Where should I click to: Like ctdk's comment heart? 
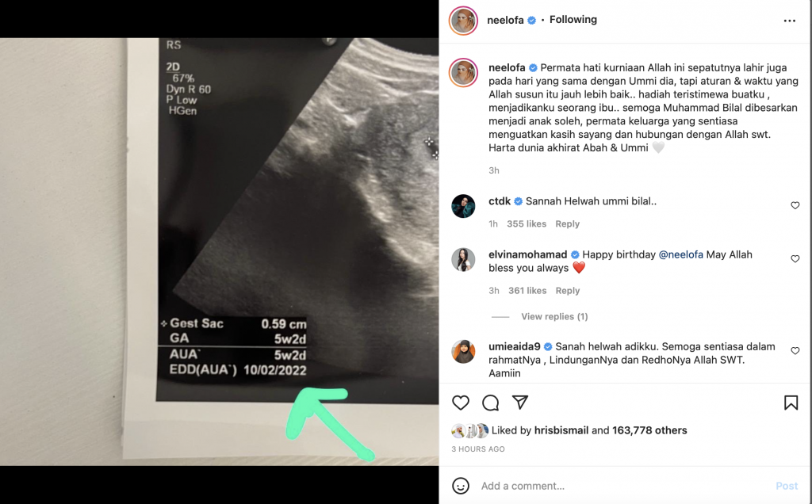(795, 205)
